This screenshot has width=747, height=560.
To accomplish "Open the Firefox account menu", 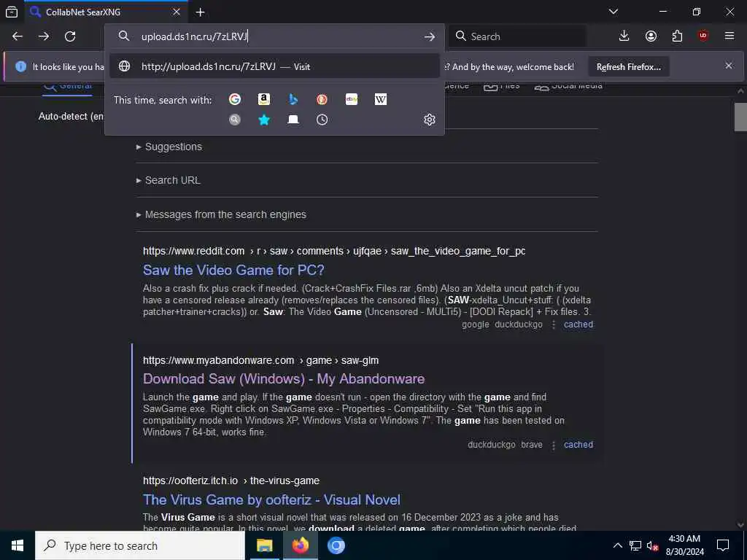I will click(x=651, y=36).
